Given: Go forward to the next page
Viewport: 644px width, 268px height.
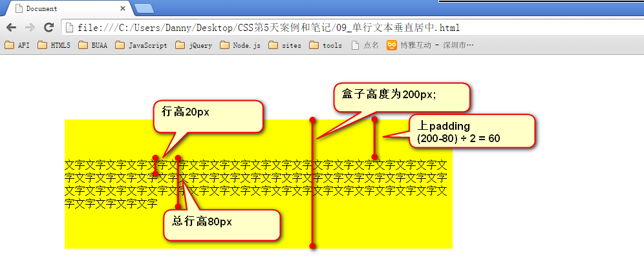Looking at the screenshot, I should [30, 28].
